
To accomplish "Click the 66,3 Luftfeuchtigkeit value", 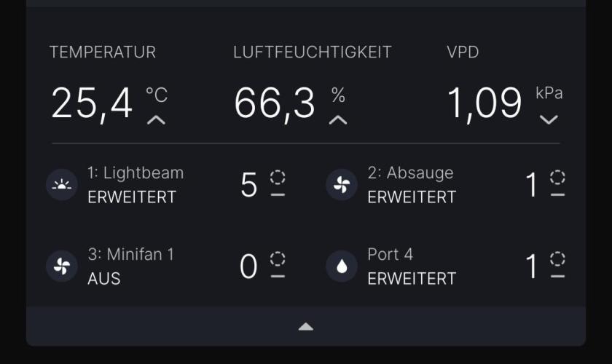I will (275, 103).
